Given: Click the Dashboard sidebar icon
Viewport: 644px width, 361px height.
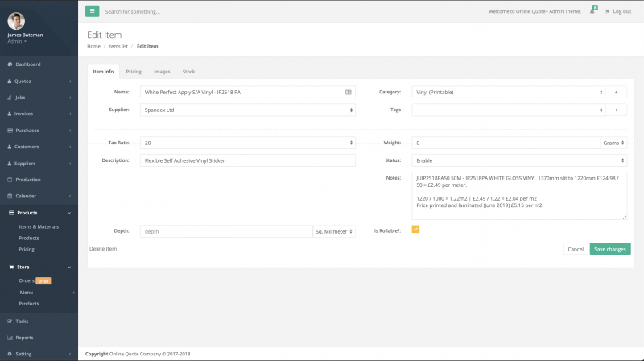Looking at the screenshot, I should [10, 64].
